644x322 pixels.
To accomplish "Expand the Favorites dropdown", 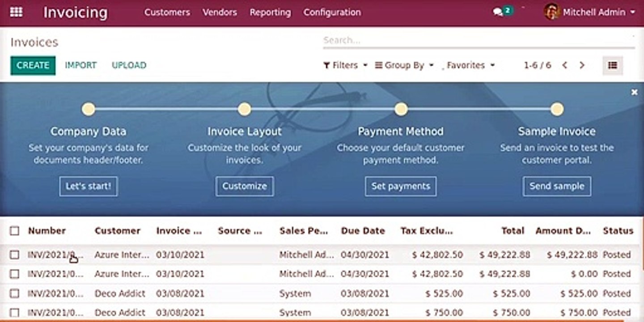I will pyautogui.click(x=468, y=65).
